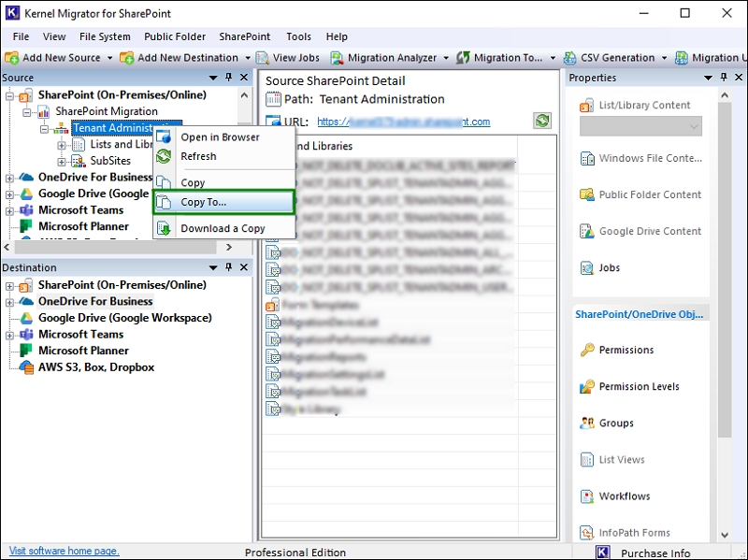Open the Add New Source dropdown arrow
Screen dimensions: 748x560
[x=109, y=58]
